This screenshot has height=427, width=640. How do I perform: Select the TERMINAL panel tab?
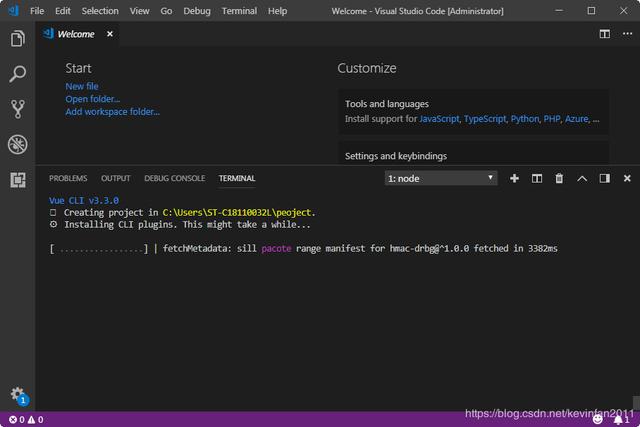pos(237,178)
